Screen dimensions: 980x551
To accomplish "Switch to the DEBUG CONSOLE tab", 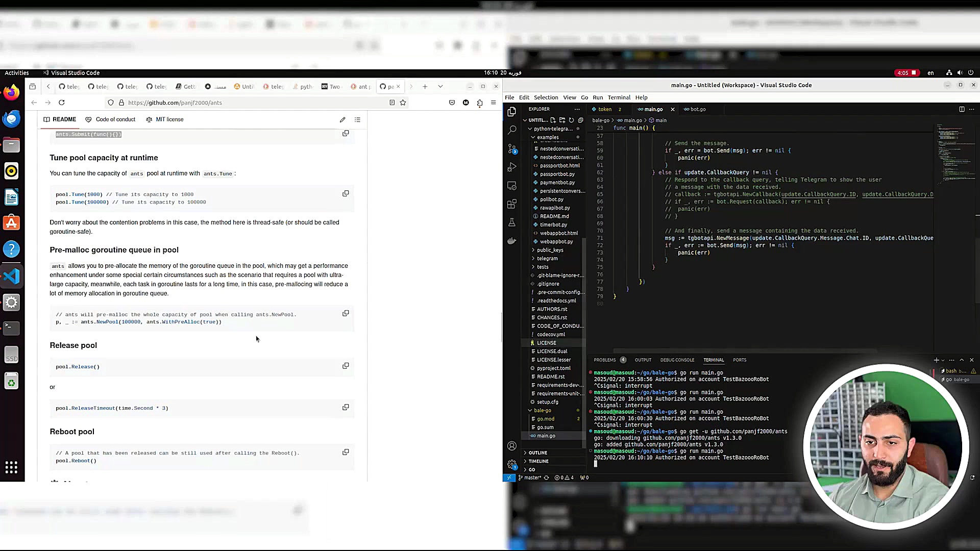I will (677, 360).
